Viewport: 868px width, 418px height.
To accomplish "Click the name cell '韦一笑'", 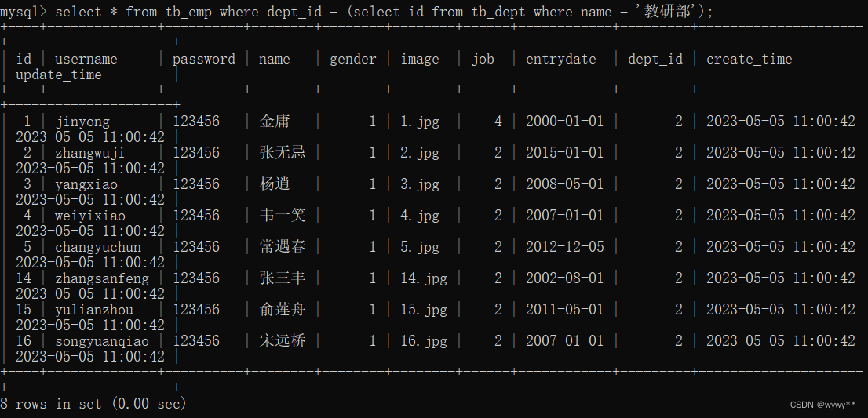I will (x=283, y=215).
